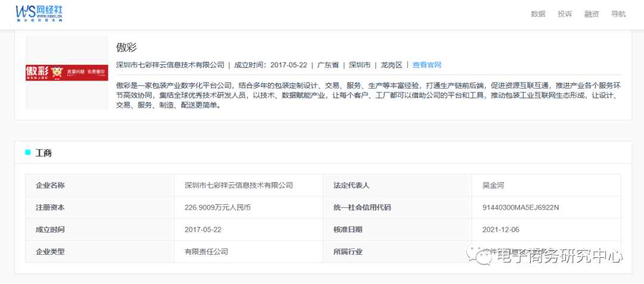The image size is (644, 284).
Task: Click the 深圳市七彩祥云信息技术有限公司 text under the title
Action: [x=171, y=65]
